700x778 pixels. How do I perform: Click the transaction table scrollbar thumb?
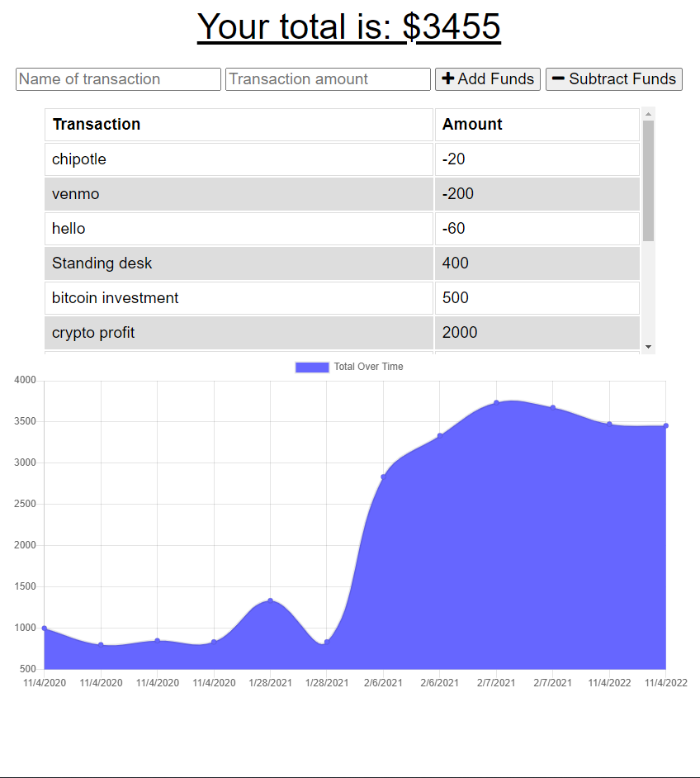648,180
